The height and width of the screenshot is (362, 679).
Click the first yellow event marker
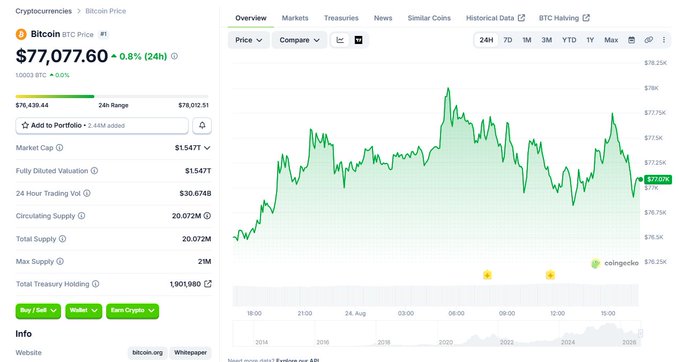point(487,275)
